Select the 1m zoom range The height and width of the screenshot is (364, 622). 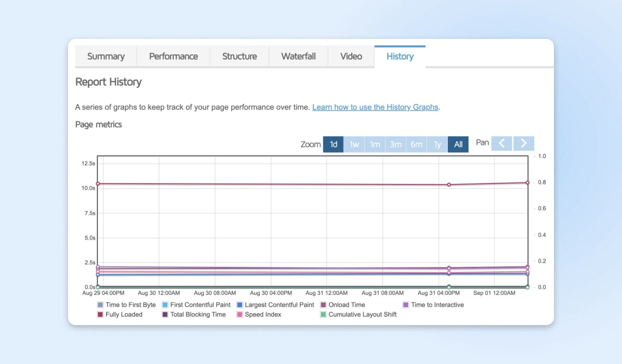point(375,144)
